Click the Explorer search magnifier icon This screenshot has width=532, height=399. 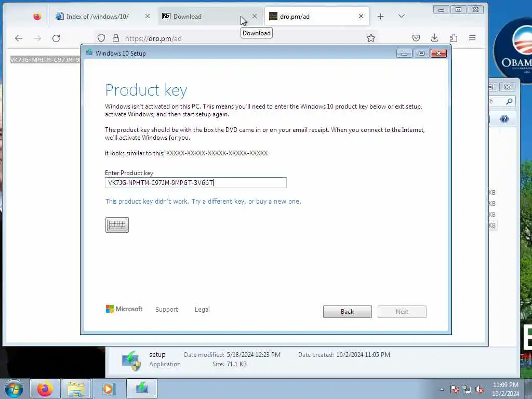[x=509, y=101]
